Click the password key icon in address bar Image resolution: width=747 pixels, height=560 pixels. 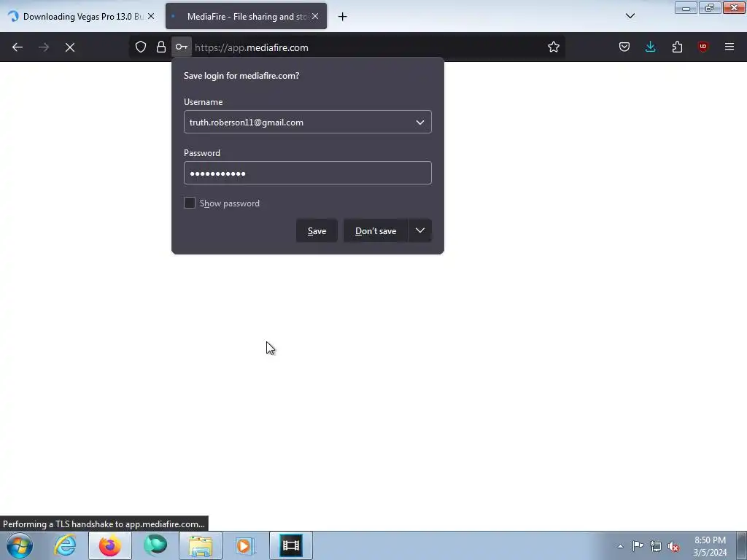point(182,47)
